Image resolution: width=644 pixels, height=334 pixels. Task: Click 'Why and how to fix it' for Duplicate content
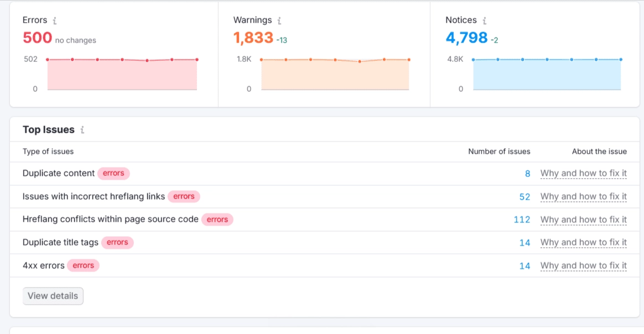click(583, 174)
